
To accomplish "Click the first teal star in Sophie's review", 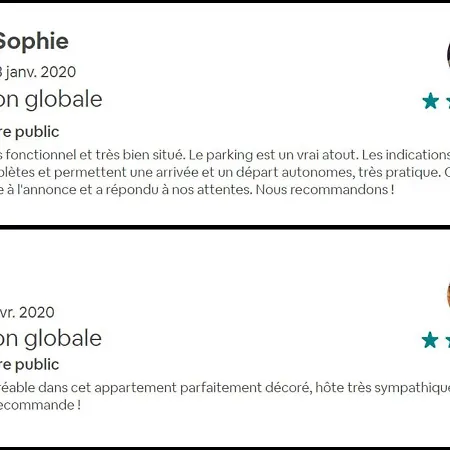I will 430,101.
